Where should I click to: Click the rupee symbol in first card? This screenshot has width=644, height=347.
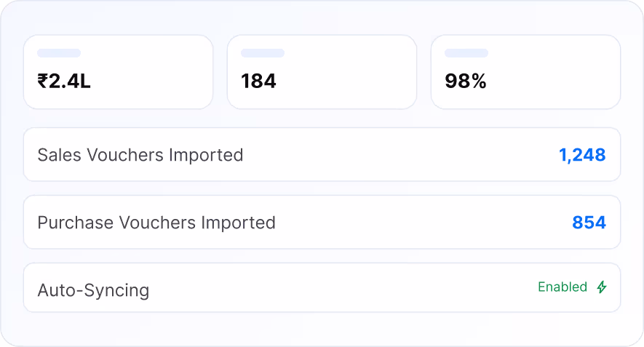43,81
